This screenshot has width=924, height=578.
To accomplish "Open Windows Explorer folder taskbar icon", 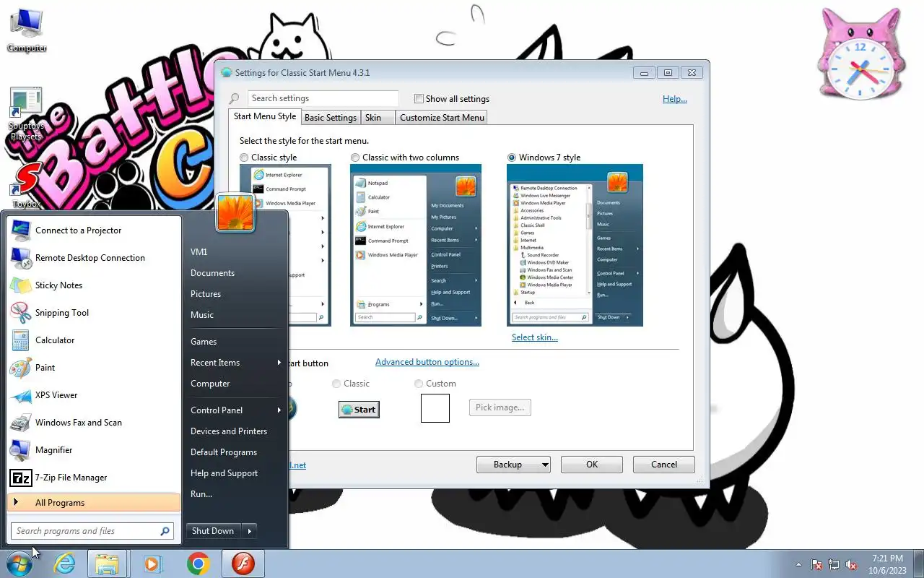I will tap(107, 564).
